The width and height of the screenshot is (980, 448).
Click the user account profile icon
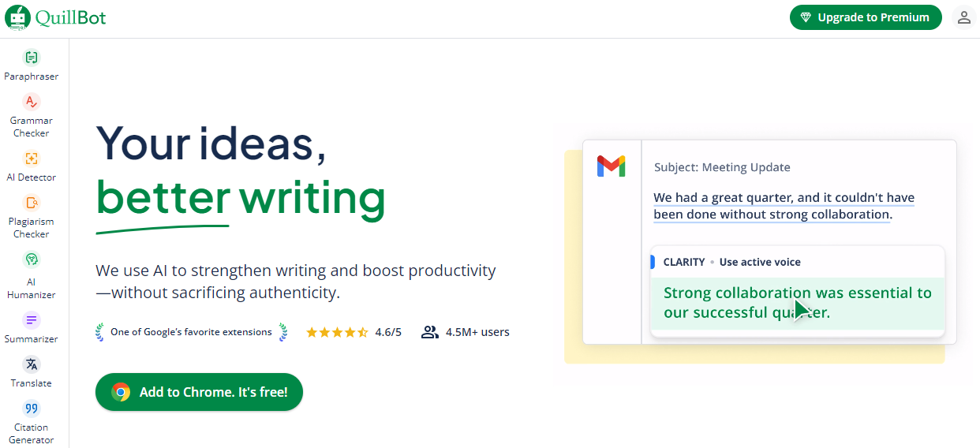pos(963,17)
